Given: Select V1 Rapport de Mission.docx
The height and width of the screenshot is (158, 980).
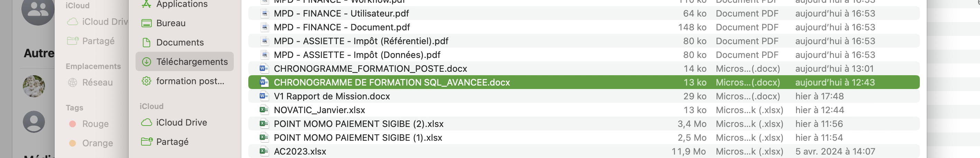Looking at the screenshot, I should pos(332,97).
